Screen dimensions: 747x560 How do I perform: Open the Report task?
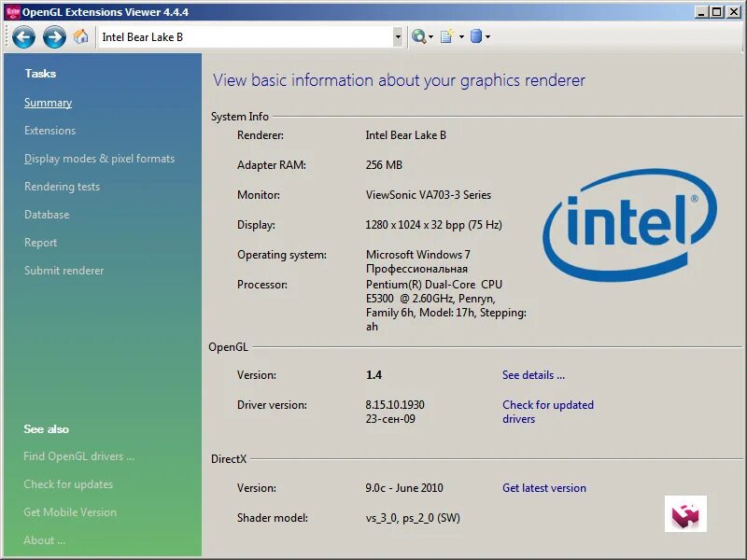click(40, 243)
